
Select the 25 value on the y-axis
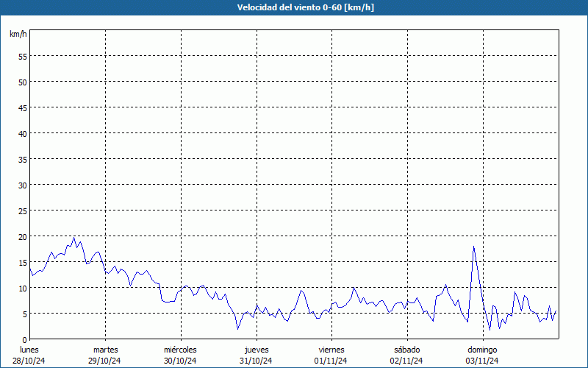pos(23,210)
